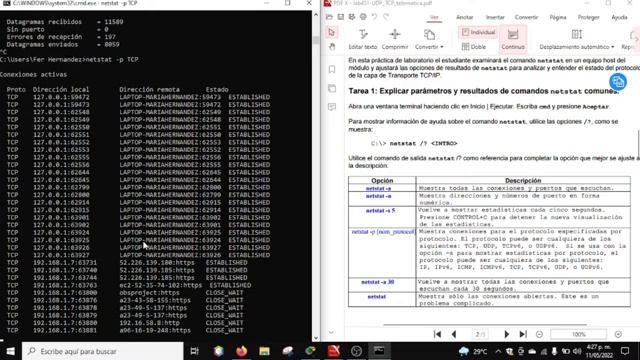Screen dimensions: 640x360
Task: Click Conexiones activas text in cmd
Action: pos(33,74)
